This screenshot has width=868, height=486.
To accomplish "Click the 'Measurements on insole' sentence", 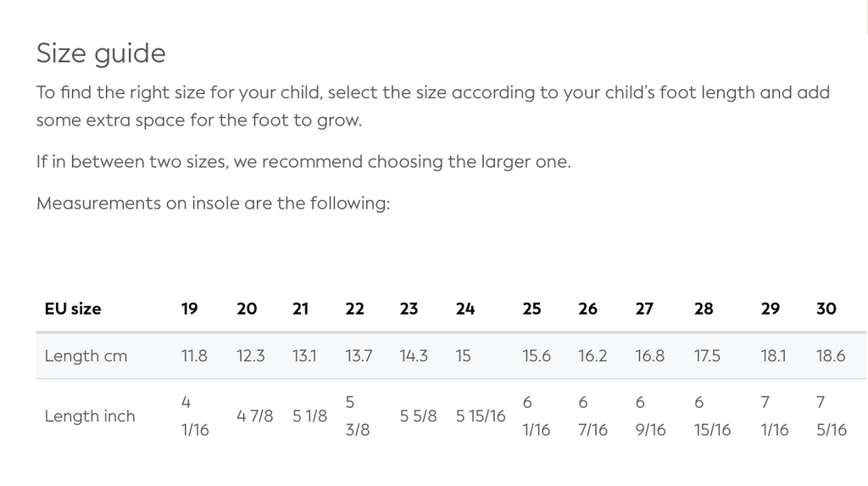I will point(213,204).
